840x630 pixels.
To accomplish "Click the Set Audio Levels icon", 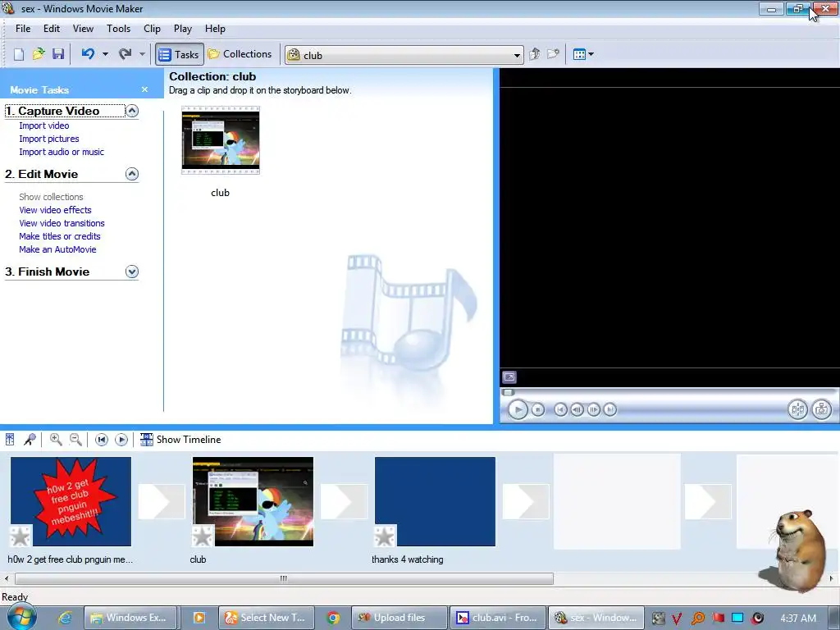I will point(10,440).
